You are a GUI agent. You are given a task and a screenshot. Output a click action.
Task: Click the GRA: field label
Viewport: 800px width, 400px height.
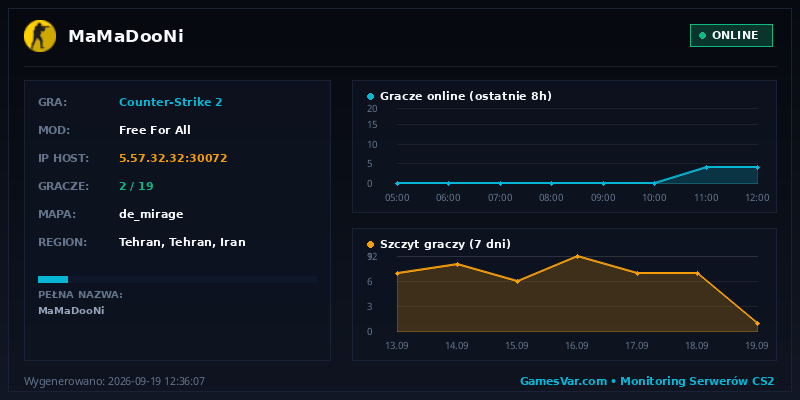(53, 103)
